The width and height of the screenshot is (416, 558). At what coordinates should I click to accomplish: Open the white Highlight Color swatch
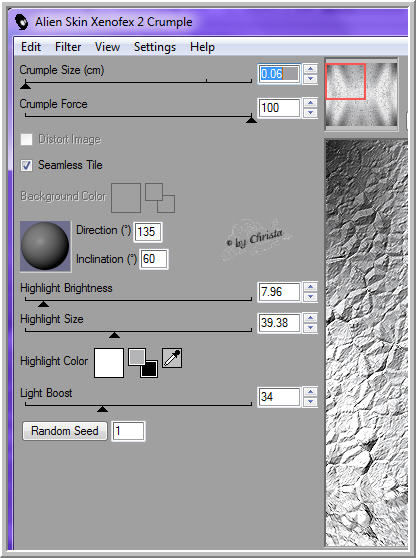tap(109, 363)
